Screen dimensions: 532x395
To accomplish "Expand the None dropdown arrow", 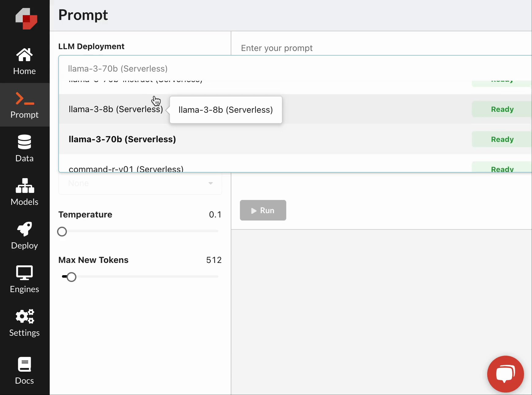I will click(x=210, y=183).
